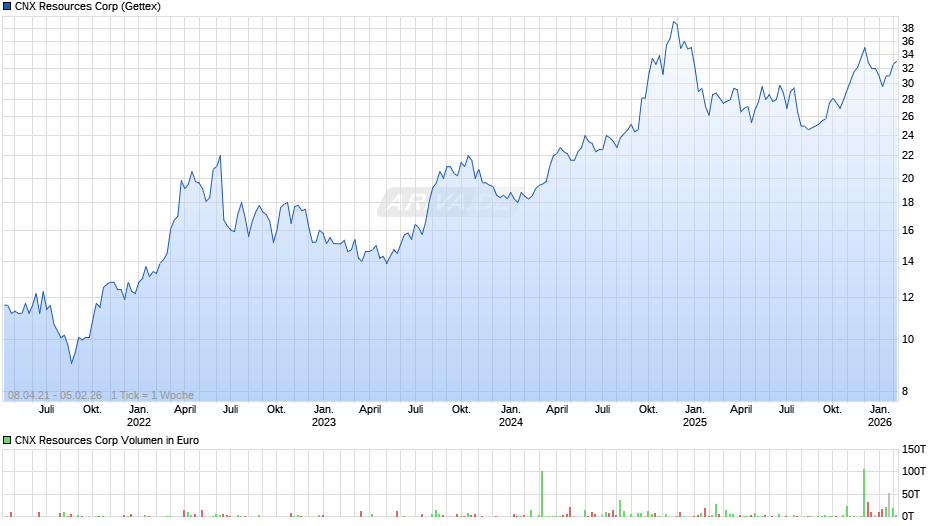Click the 'Jan. 2024' time axis label
The height and width of the screenshot is (526, 940).
click(511, 416)
